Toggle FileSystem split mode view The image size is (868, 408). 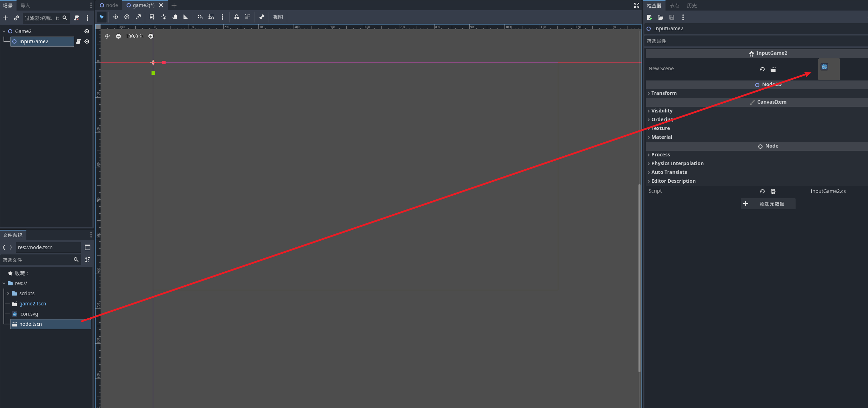88,247
